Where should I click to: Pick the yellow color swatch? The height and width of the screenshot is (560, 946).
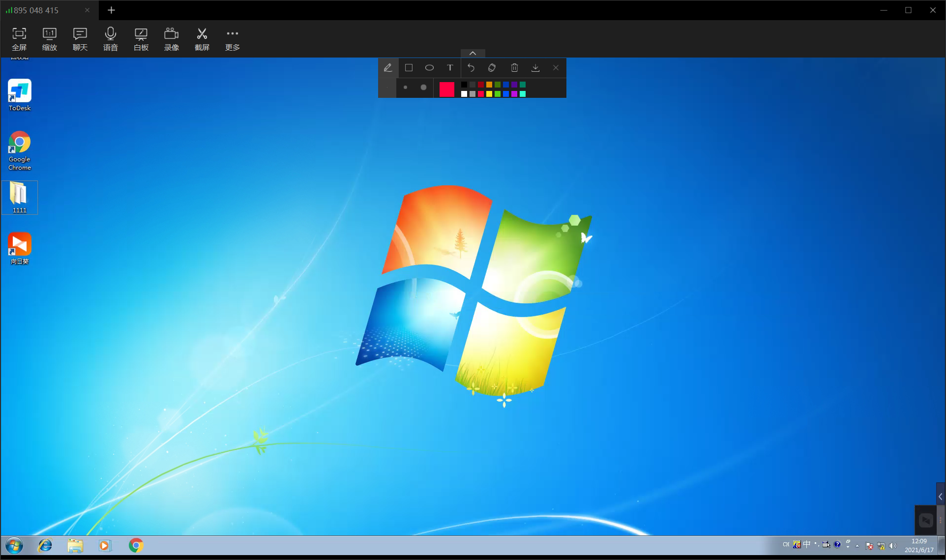(x=489, y=94)
